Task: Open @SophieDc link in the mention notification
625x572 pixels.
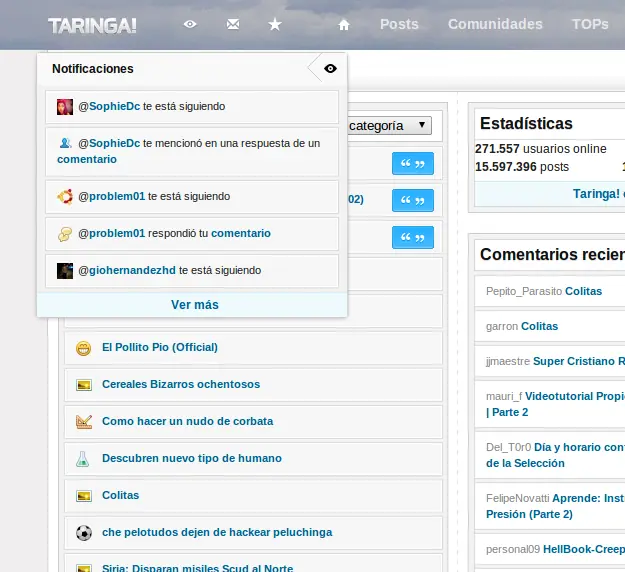Action: pyautogui.click(x=109, y=143)
